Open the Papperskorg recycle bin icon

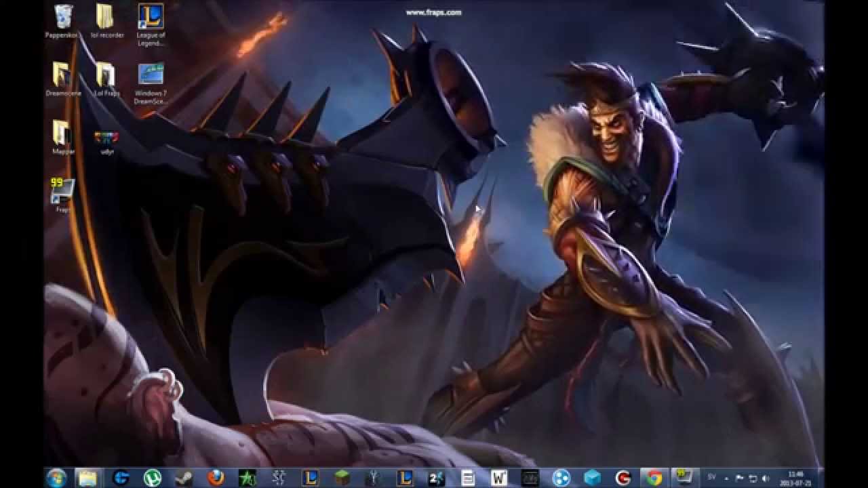(62, 21)
